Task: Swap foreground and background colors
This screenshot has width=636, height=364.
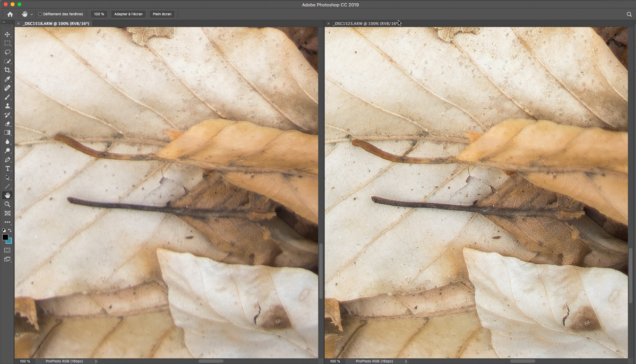Action: pyautogui.click(x=10, y=231)
